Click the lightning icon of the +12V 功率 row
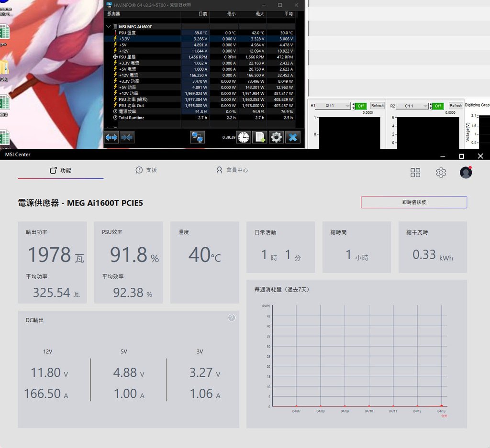 pos(115,93)
